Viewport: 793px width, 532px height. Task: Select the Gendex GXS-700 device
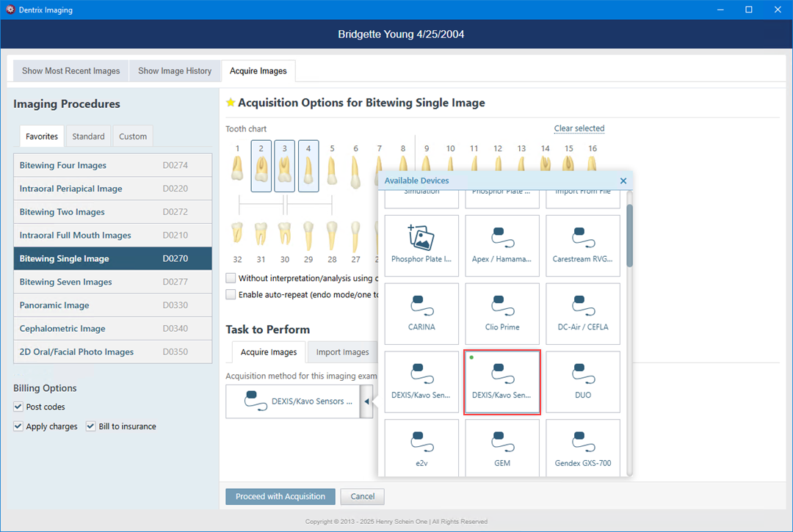pos(582,448)
